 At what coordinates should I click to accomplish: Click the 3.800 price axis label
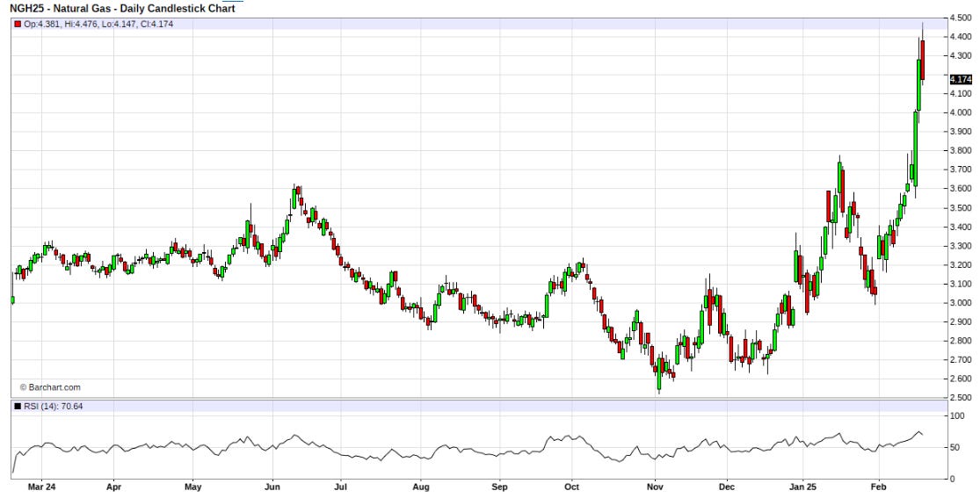(960, 150)
